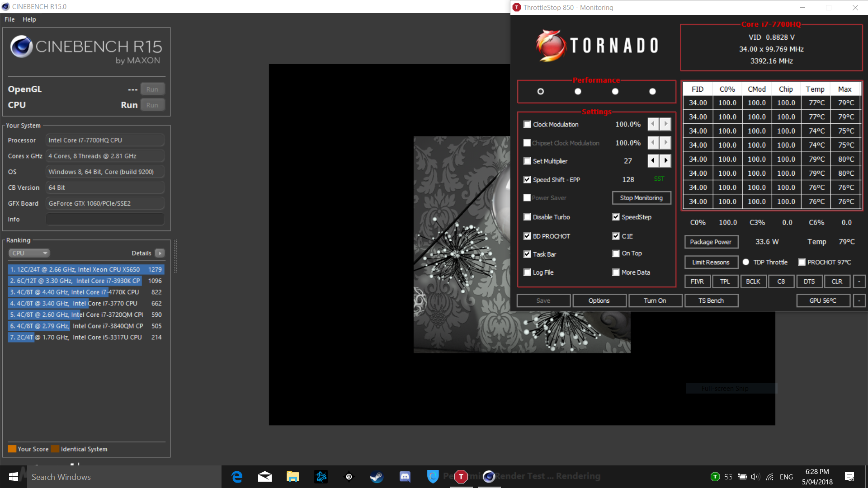Decrease Chipset Clock Modulation left arrow
The image size is (868, 488).
(x=653, y=143)
